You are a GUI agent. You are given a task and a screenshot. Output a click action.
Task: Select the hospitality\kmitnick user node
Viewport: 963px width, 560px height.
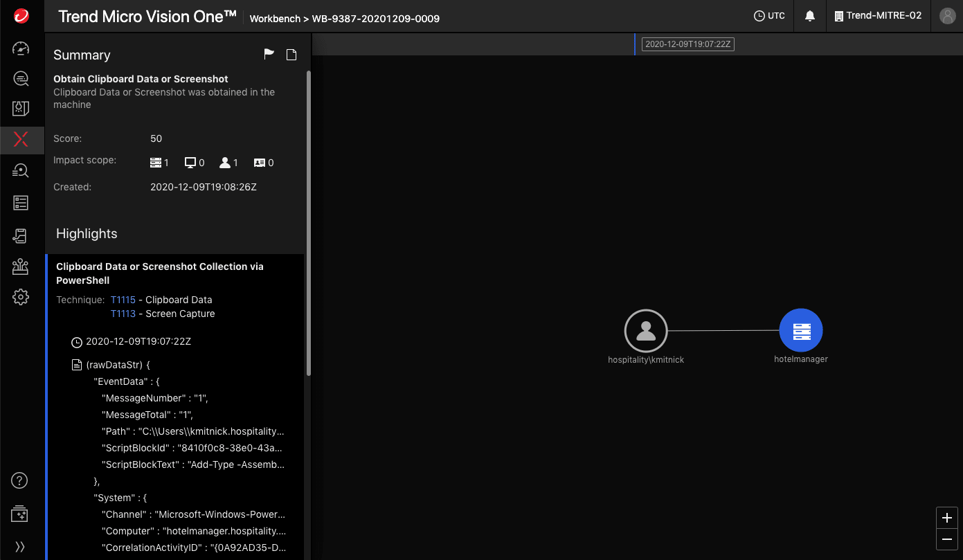645,331
